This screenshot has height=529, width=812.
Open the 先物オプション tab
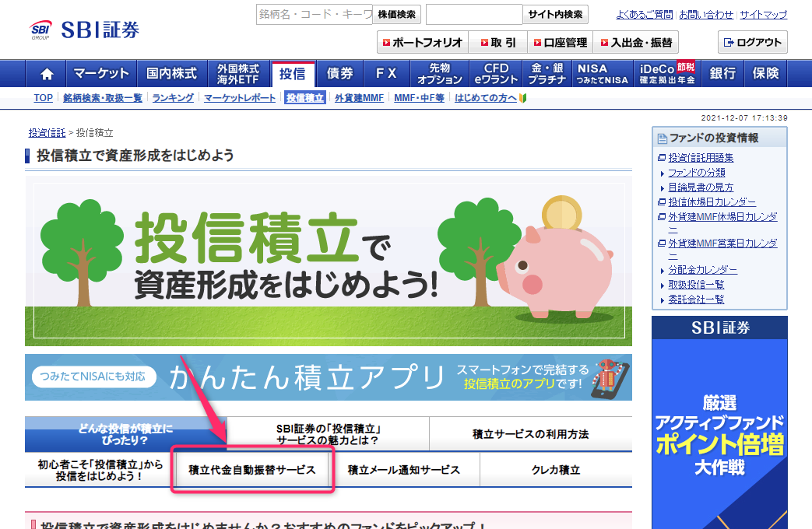point(440,74)
